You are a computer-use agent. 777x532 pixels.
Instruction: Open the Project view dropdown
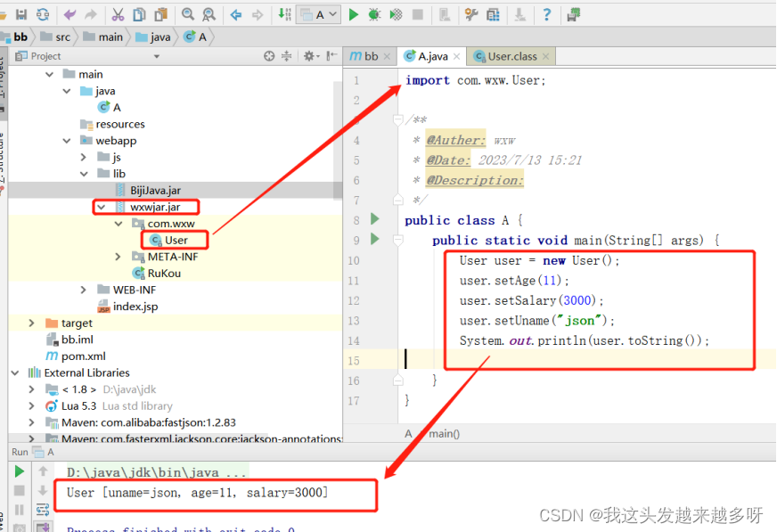[157, 56]
